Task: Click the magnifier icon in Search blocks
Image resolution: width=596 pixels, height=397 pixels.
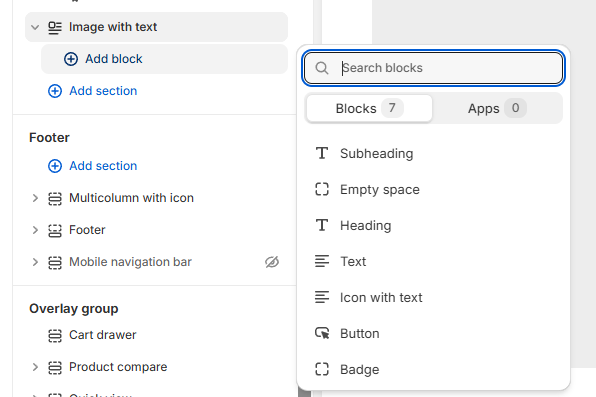Action: click(322, 68)
